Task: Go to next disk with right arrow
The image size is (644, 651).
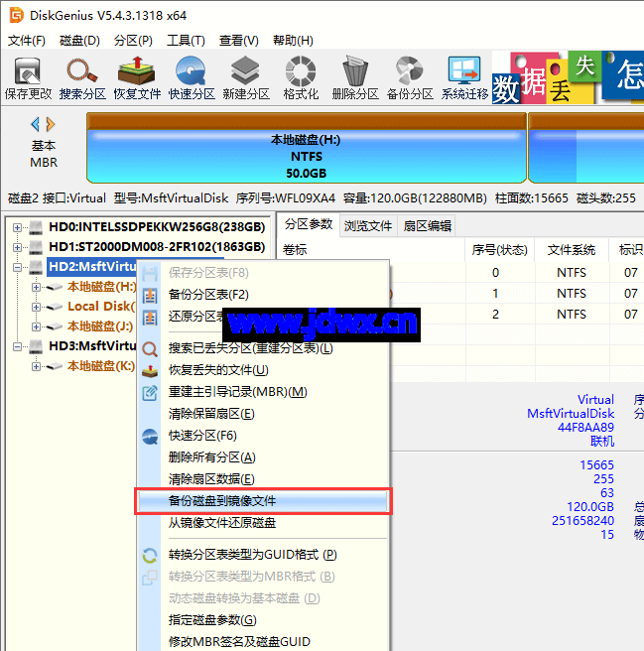Action: click(51, 124)
